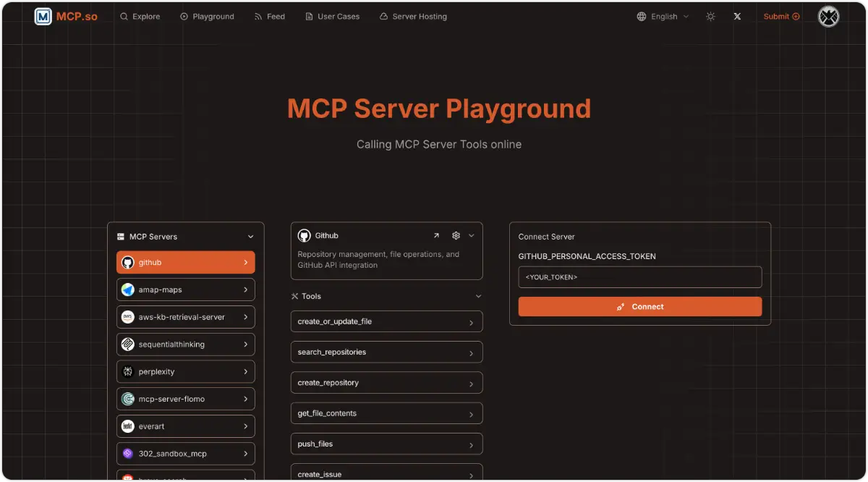The image size is (868, 482).
Task: Select the aws-kb-retrieval-server AWS icon
Action: [x=128, y=317]
